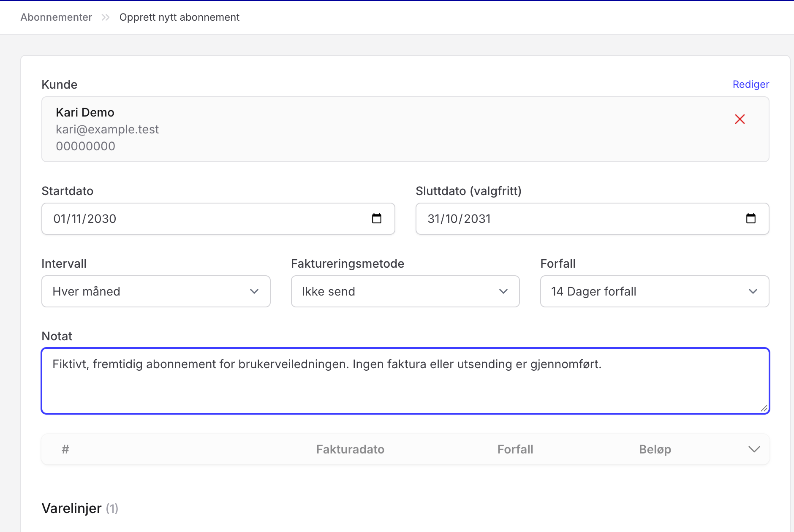Click the Sluttdato (valgfritt) label

(469, 191)
